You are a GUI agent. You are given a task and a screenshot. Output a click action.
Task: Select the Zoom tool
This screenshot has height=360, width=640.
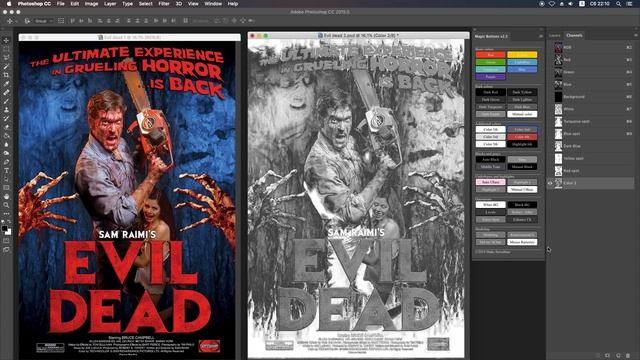6,205
